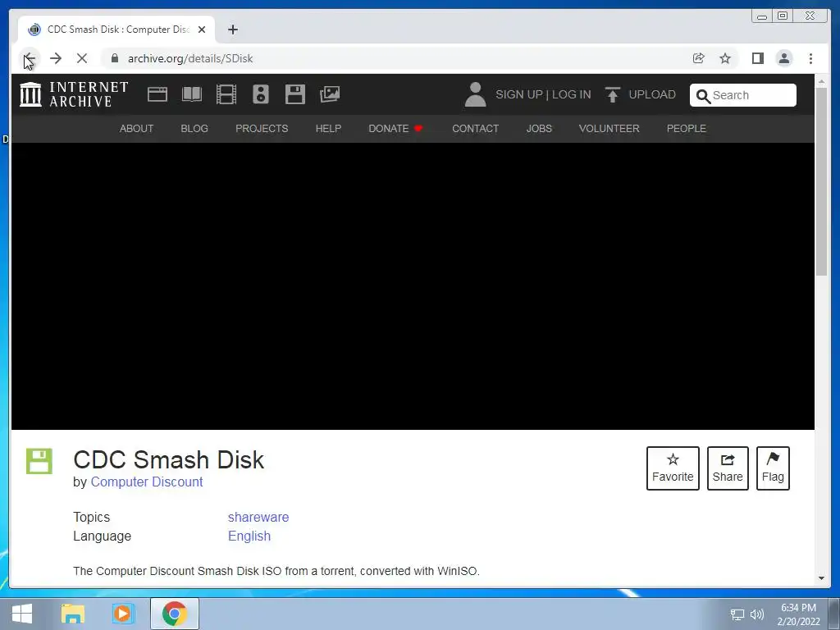Click the scrollbar down arrow

pos(822,578)
